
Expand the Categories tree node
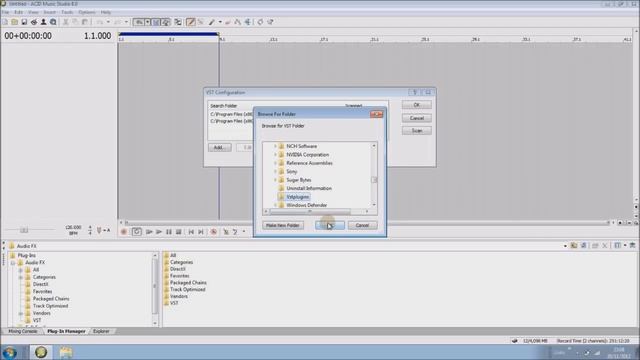(21, 277)
